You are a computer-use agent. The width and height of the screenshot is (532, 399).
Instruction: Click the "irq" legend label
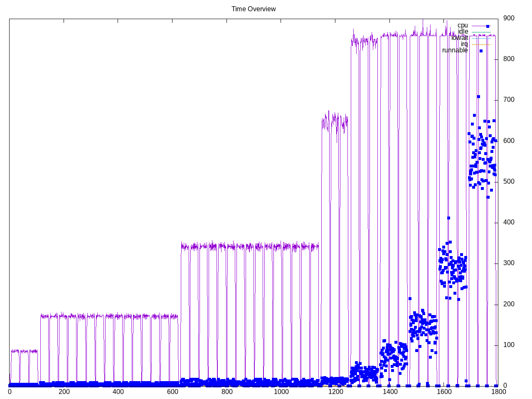464,44
